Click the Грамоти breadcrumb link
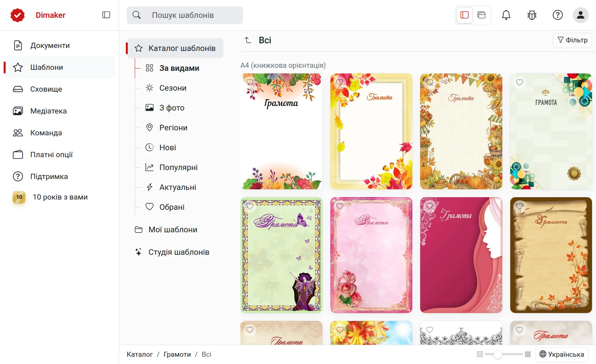Viewport: 596px width, 364px height. point(177,354)
